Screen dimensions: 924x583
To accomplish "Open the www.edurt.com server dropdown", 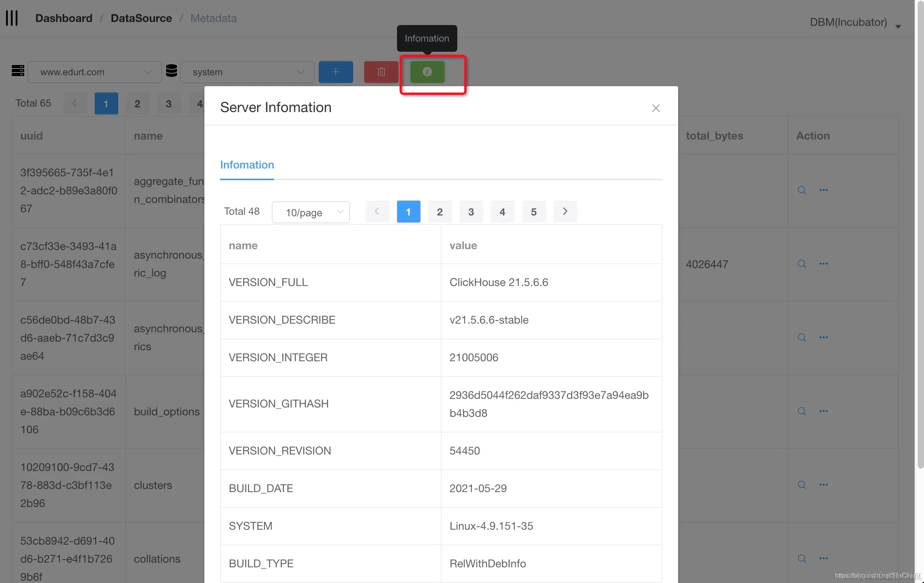I will point(95,72).
